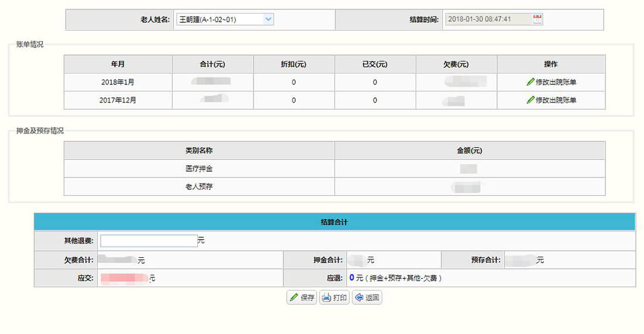Image resolution: width=644 pixels, height=334 pixels.
Task: Click the pink 应交 amount field
Action: 126,278
